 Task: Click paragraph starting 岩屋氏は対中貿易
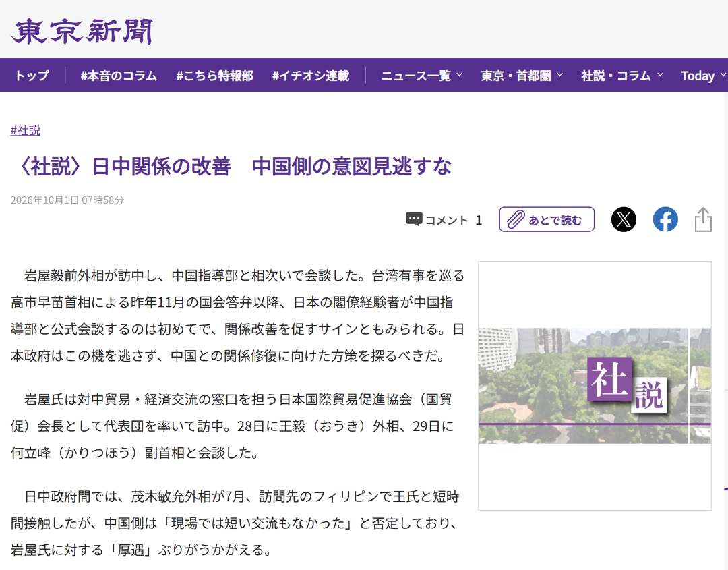232,426
